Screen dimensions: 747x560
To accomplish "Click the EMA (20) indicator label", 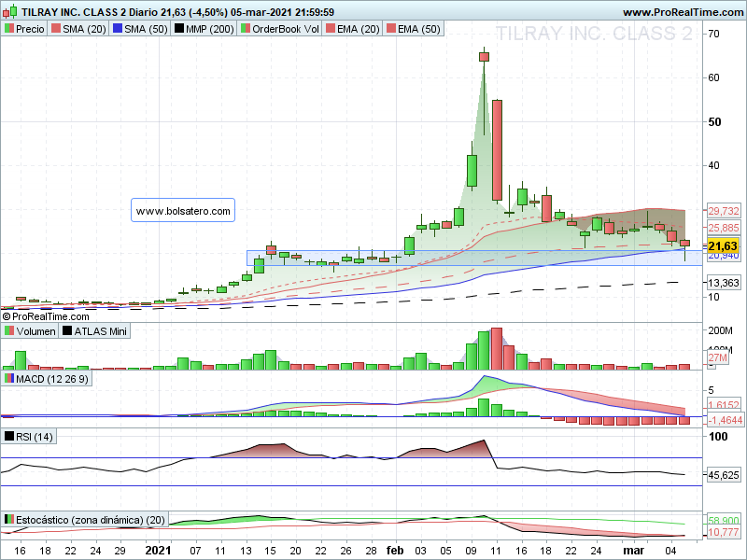I will coord(353,29).
